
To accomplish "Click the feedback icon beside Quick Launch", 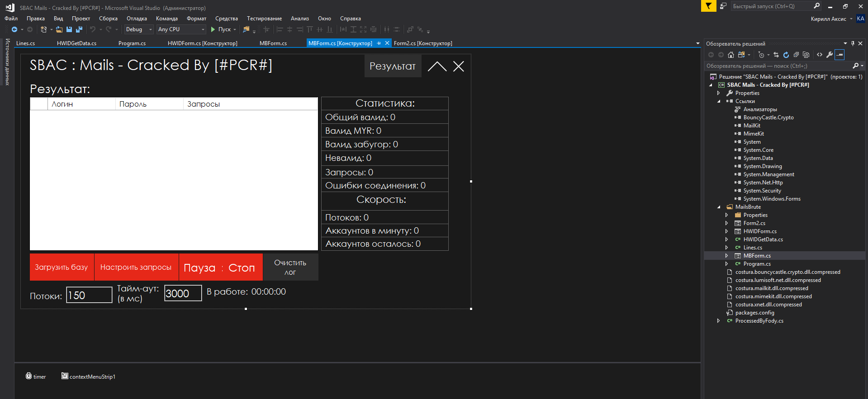I will tap(723, 6).
